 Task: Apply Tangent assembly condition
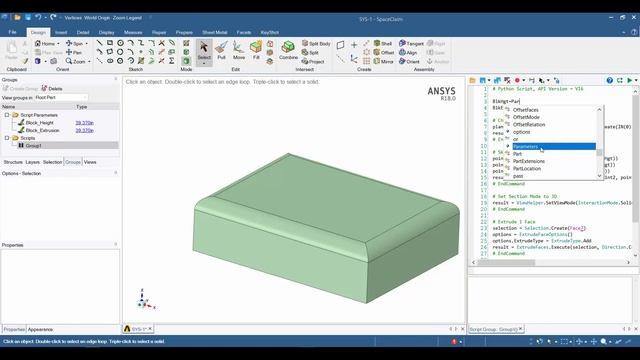click(411, 43)
